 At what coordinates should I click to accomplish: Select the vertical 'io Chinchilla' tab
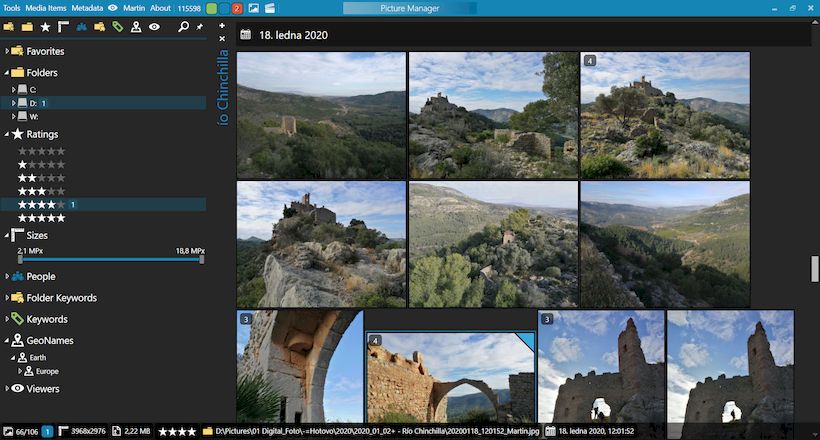point(223,87)
